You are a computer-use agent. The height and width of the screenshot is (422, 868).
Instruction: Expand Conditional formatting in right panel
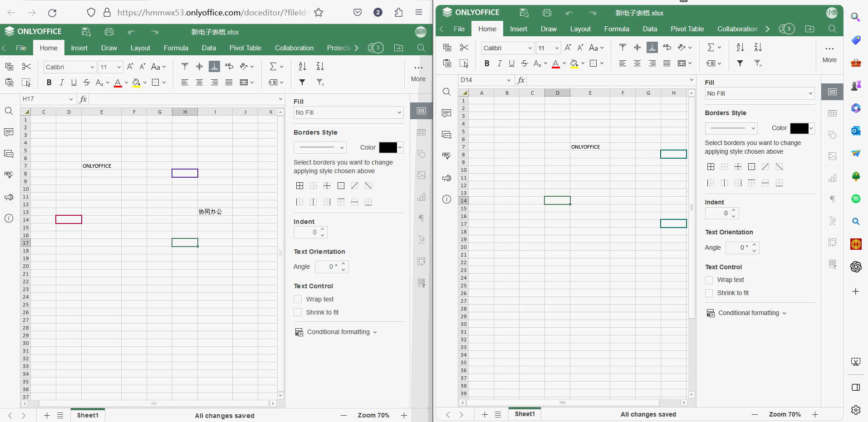(746, 313)
